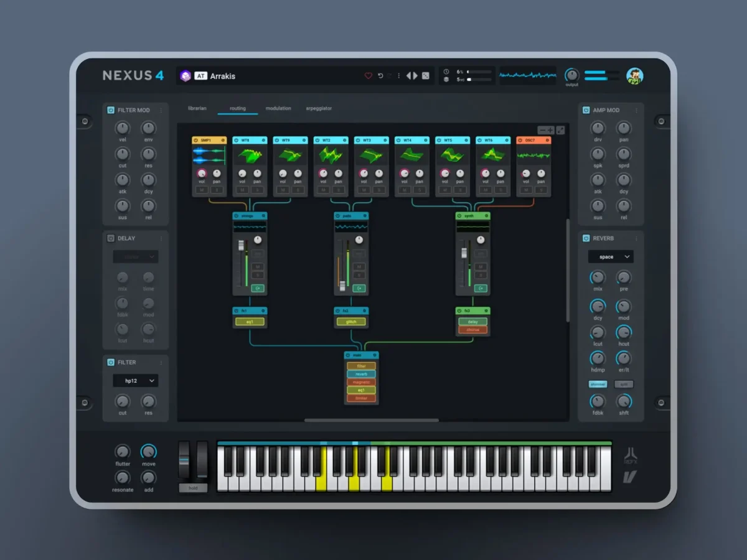Click the horizontal scrollbar below routing view
747x560 pixels.
click(372, 420)
